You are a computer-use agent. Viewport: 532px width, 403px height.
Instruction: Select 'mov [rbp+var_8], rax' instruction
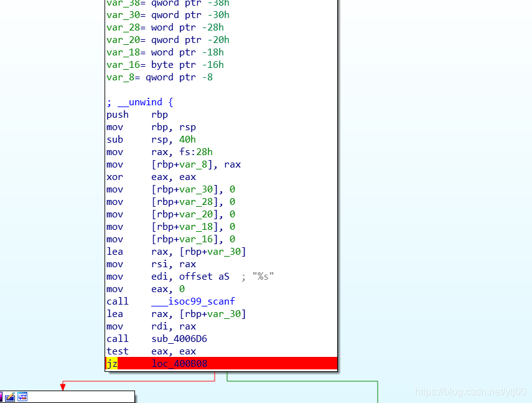174,164
